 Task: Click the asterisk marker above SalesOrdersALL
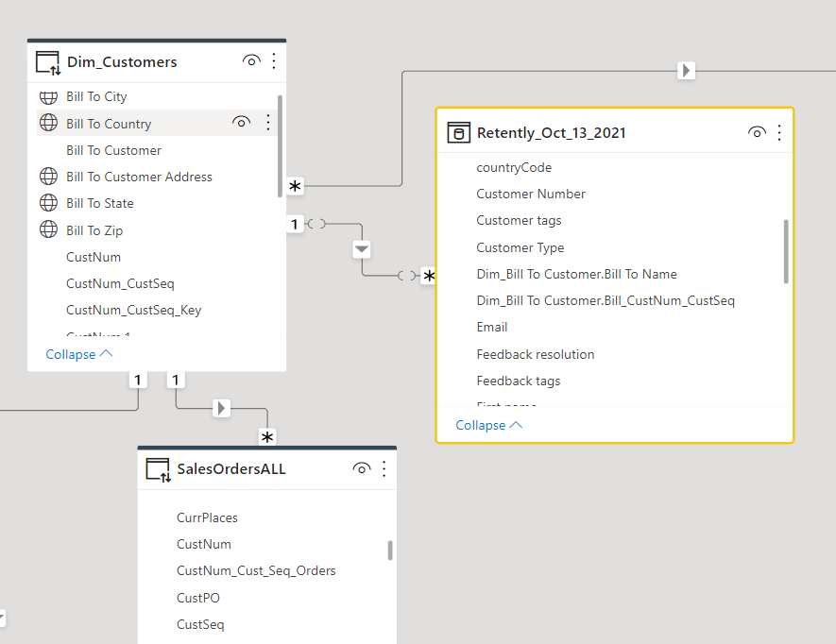pyautogui.click(x=267, y=438)
